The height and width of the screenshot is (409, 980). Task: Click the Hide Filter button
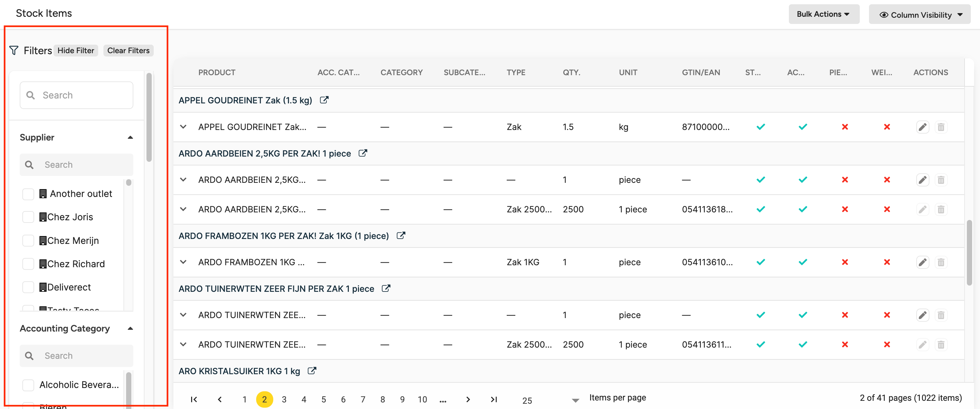76,51
